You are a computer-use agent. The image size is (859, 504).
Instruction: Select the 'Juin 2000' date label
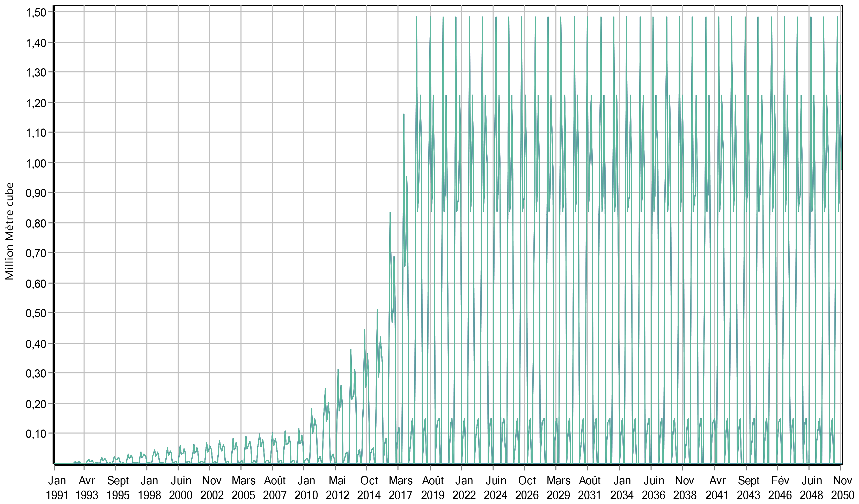click(x=181, y=488)
